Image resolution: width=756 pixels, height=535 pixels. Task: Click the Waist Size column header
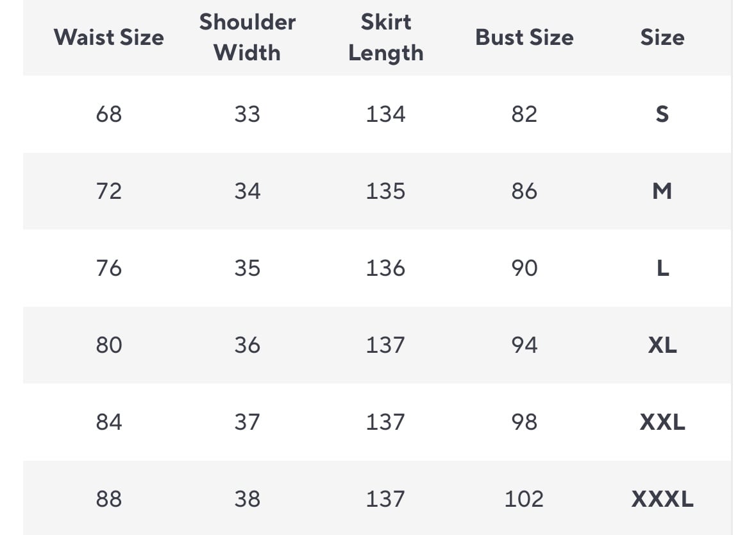[x=109, y=37]
